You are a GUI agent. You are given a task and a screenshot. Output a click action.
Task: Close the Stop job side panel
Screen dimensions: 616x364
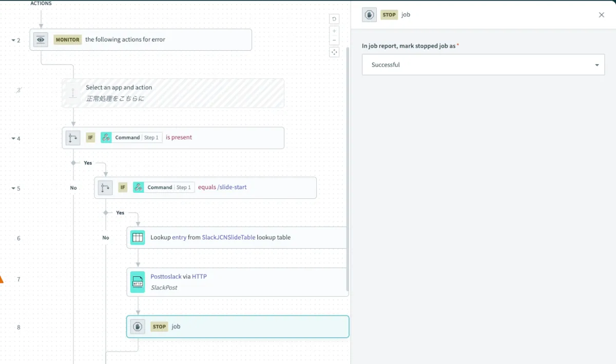click(602, 15)
